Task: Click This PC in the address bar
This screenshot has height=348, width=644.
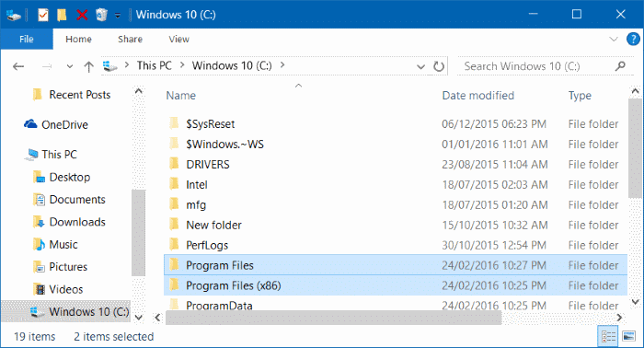Action: point(154,65)
